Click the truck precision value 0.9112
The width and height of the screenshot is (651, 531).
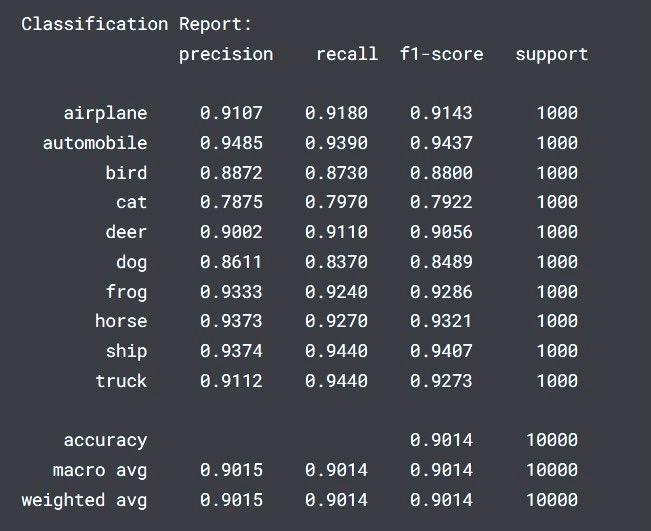(231, 381)
